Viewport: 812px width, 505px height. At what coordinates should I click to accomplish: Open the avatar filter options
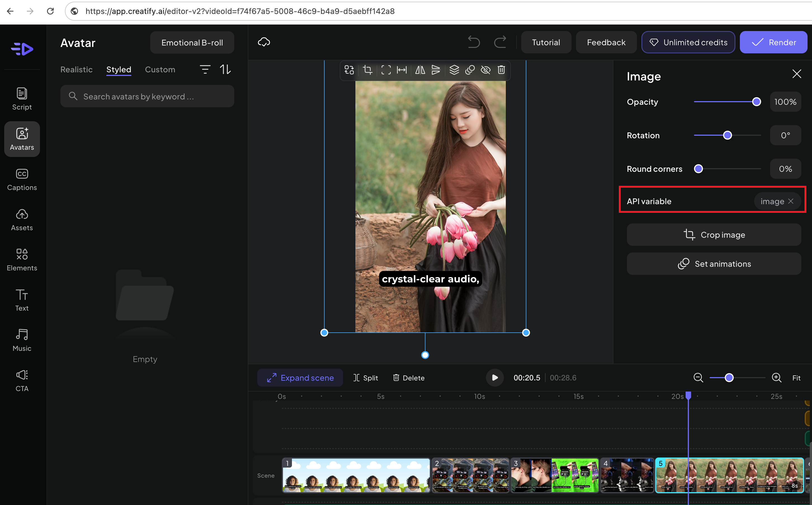pos(205,70)
